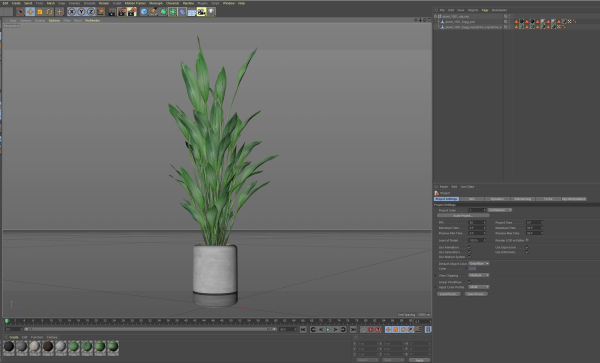Image resolution: width=600 pixels, height=363 pixels.
Task: Lock the Z axis button
Action: pyautogui.click(x=91, y=12)
